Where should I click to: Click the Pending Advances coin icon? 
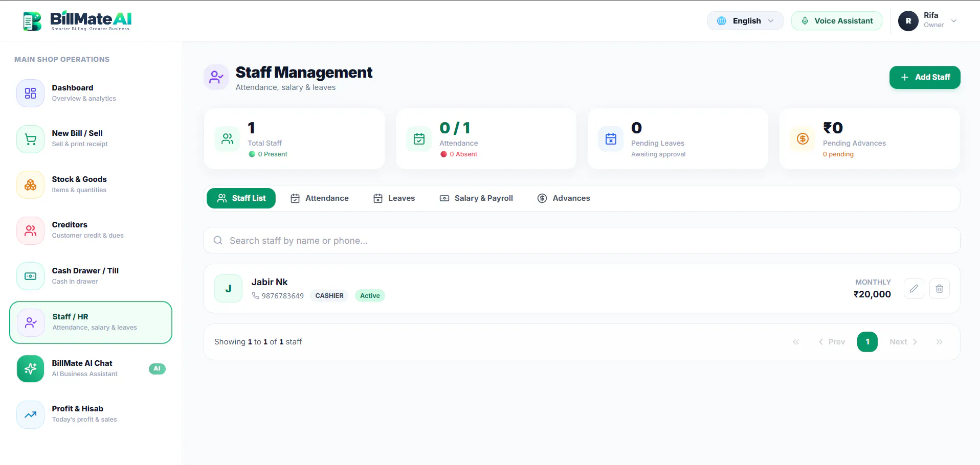[x=803, y=138]
